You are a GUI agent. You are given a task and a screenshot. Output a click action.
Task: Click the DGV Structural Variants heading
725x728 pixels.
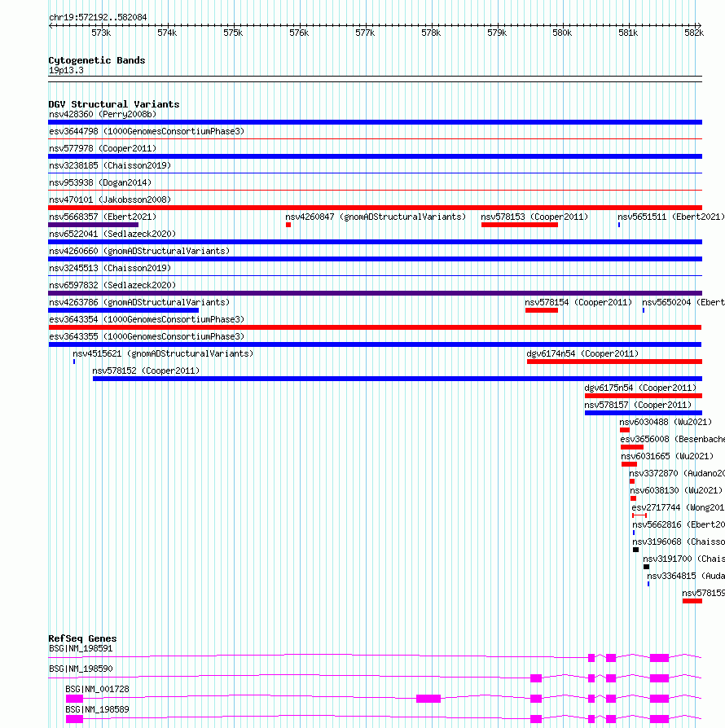pos(114,104)
